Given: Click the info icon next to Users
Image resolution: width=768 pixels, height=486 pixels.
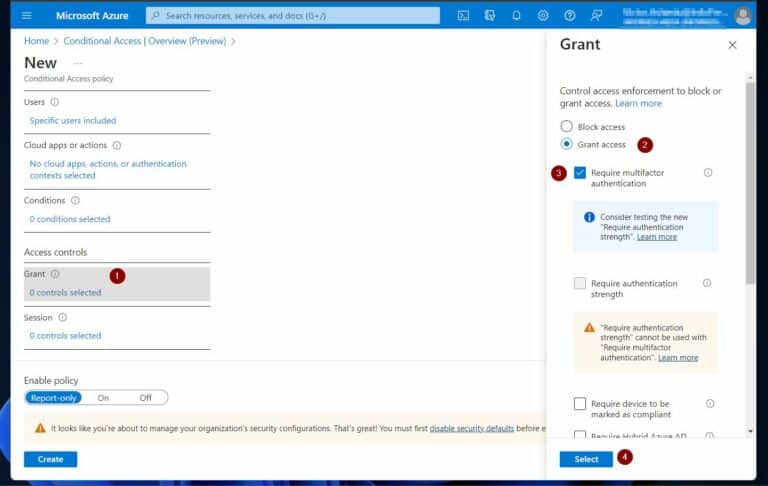Looking at the screenshot, I should coord(55,102).
